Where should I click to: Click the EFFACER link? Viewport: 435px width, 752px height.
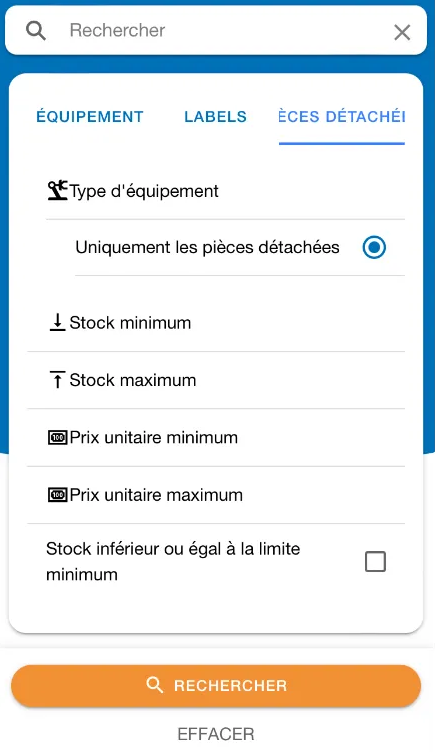tap(216, 734)
